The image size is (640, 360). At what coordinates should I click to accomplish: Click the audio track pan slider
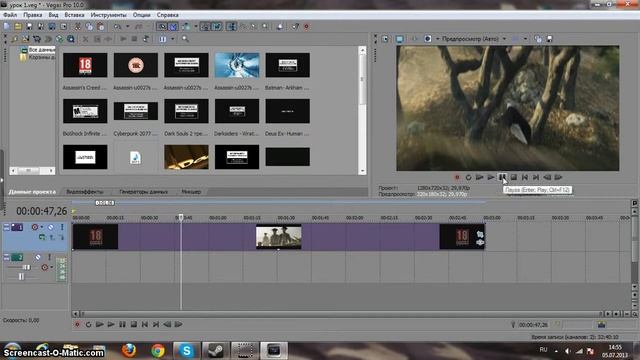21,277
